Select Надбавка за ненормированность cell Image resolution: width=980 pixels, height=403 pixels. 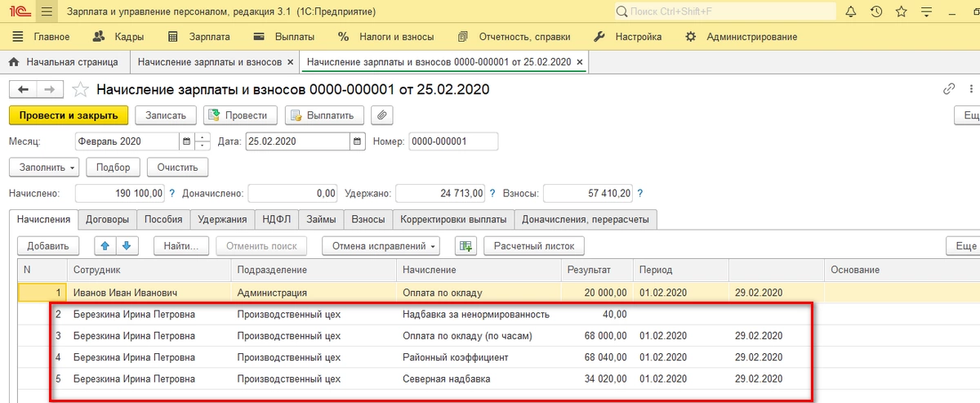click(x=479, y=314)
